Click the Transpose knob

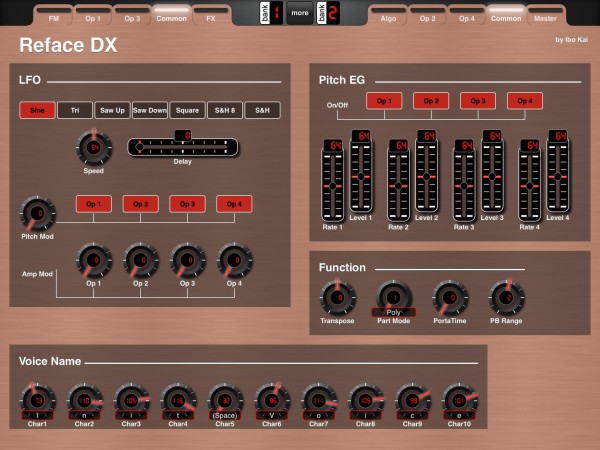coord(338,298)
